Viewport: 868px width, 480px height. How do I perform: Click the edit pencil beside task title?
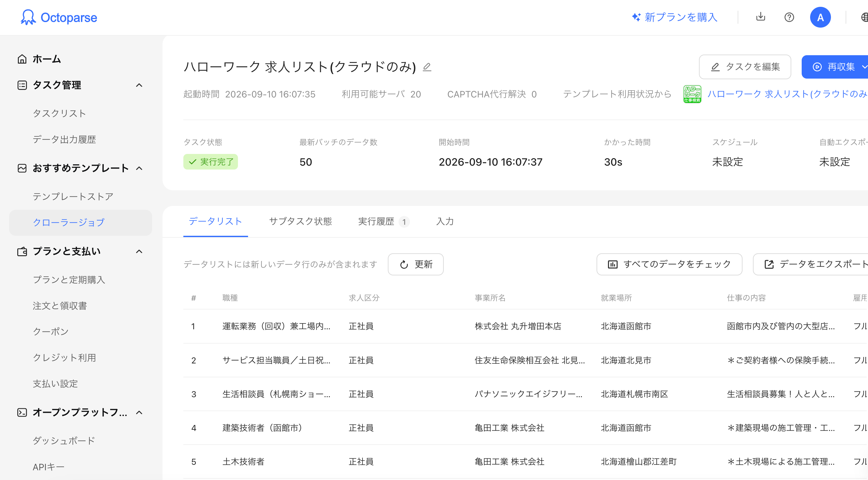coord(427,67)
